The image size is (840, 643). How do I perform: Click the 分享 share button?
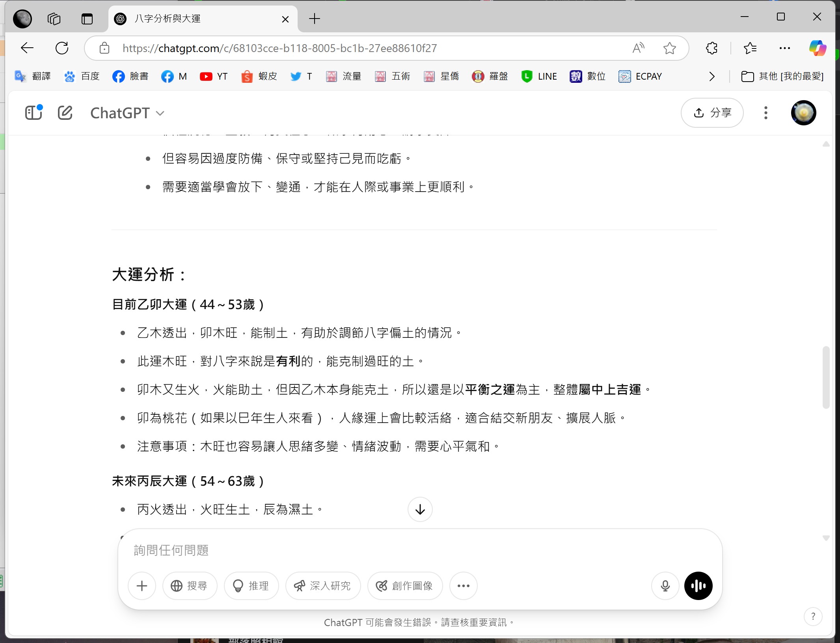pyautogui.click(x=712, y=113)
